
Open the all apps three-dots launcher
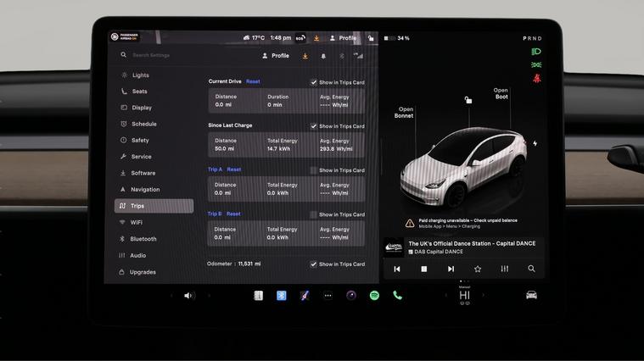(328, 296)
